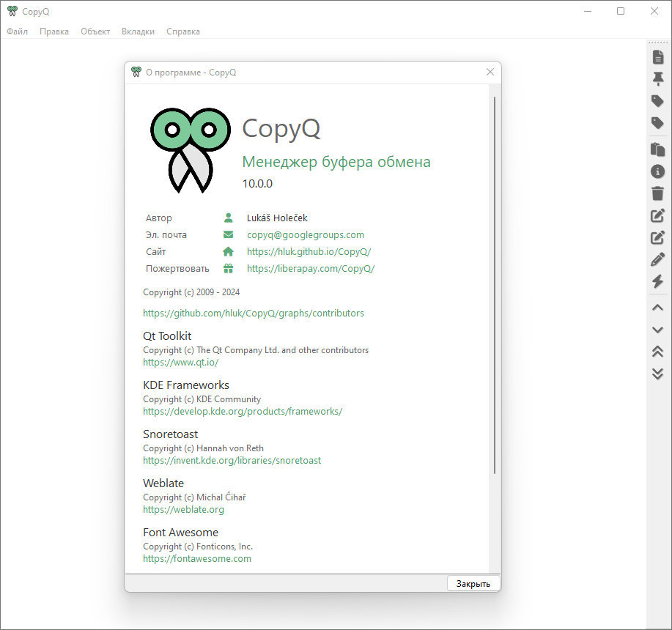
Task: Open the Справка menu
Action: [x=183, y=31]
